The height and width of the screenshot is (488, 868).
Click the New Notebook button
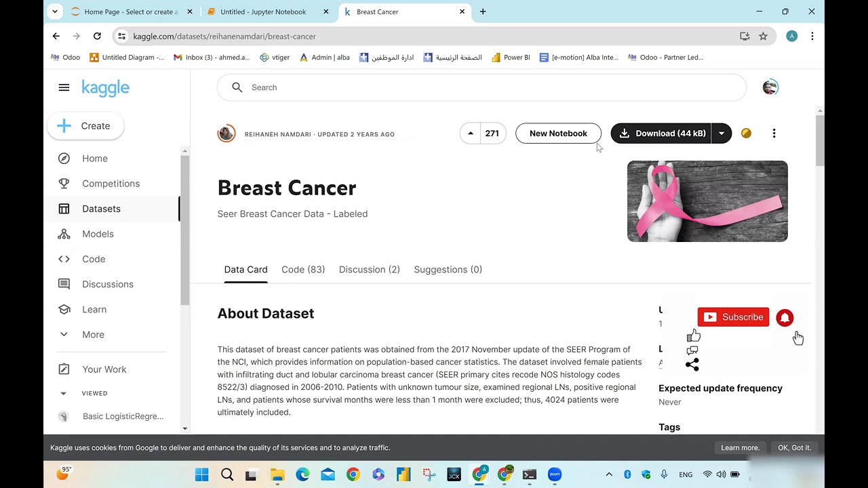coord(558,134)
